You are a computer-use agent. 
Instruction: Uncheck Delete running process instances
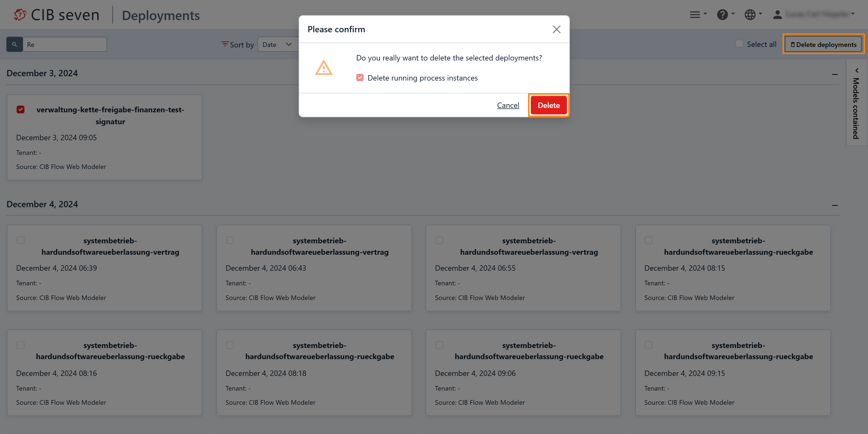(360, 78)
